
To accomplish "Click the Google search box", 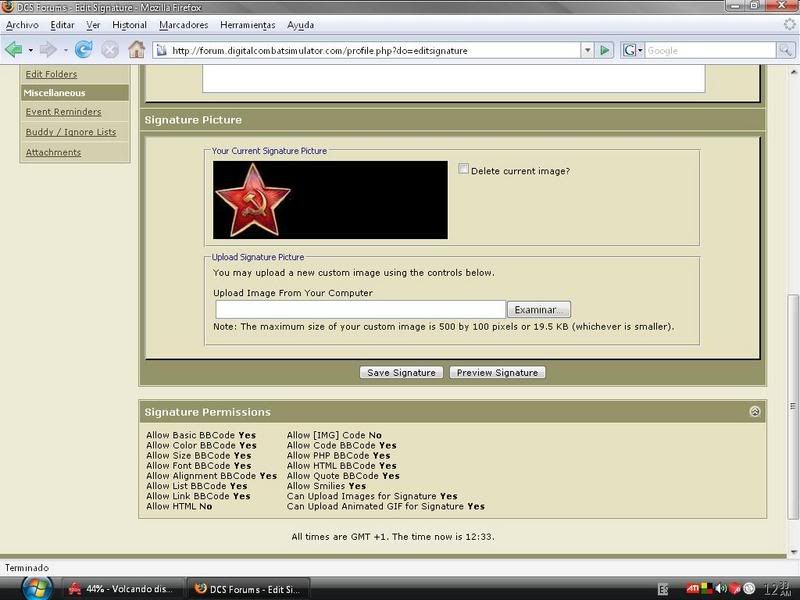I will [x=710, y=50].
